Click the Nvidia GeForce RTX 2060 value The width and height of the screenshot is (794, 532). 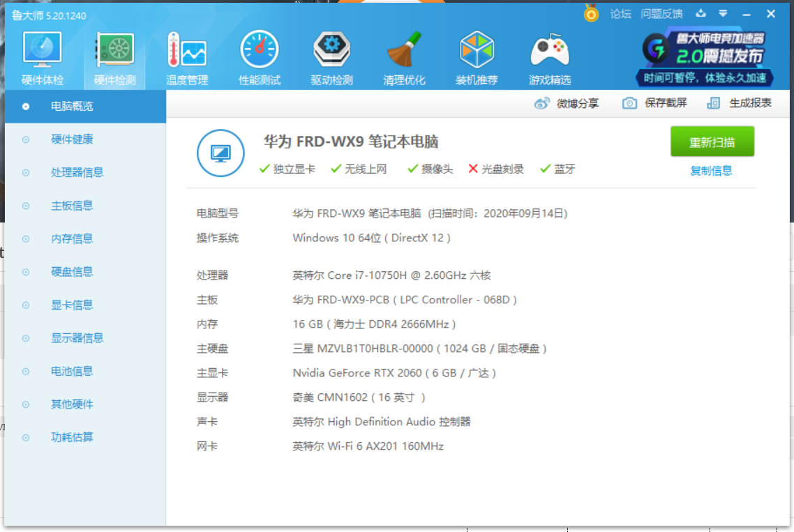394,373
